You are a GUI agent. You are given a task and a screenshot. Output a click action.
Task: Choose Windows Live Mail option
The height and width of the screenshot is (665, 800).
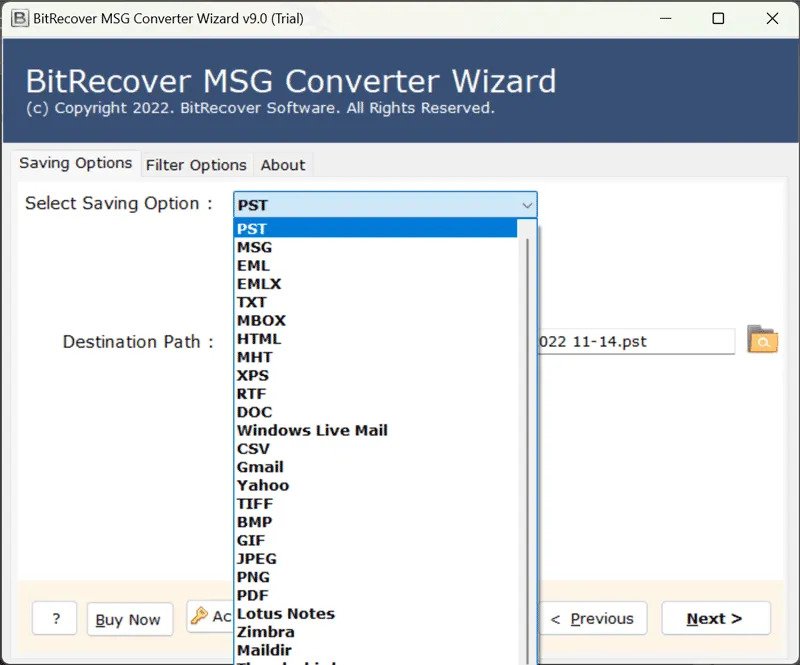pos(376,430)
